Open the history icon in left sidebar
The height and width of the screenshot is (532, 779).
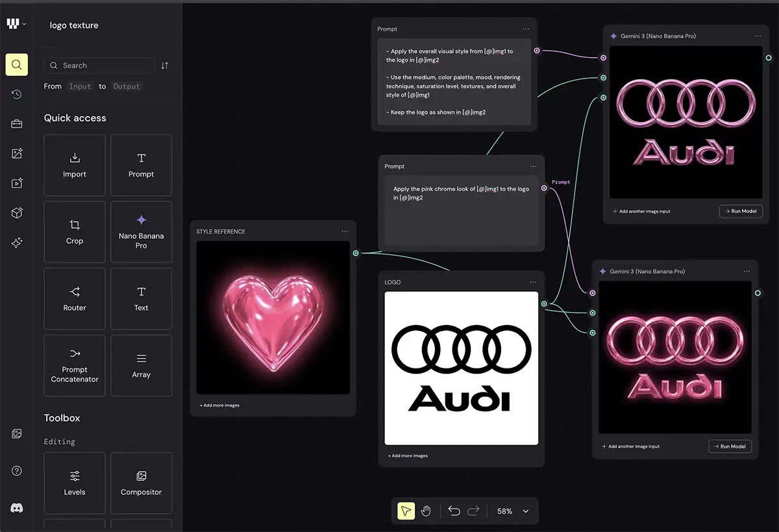click(17, 94)
